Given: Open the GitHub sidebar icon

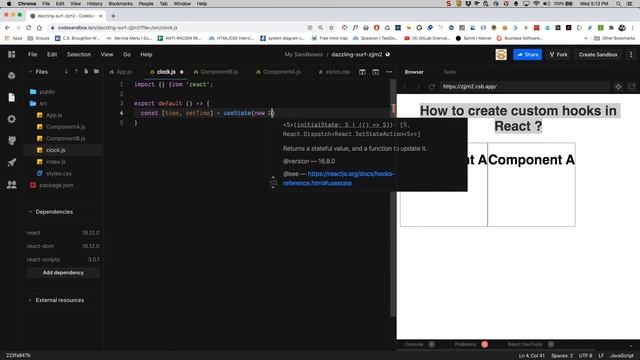Looking at the screenshot, I should pyautogui.click(x=11, y=140).
